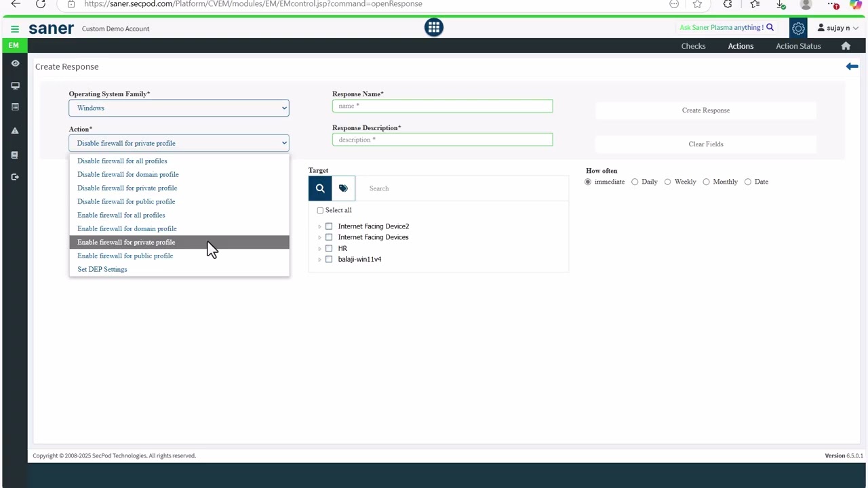Focus the Response Description field
The image size is (868, 488).
pos(442,140)
